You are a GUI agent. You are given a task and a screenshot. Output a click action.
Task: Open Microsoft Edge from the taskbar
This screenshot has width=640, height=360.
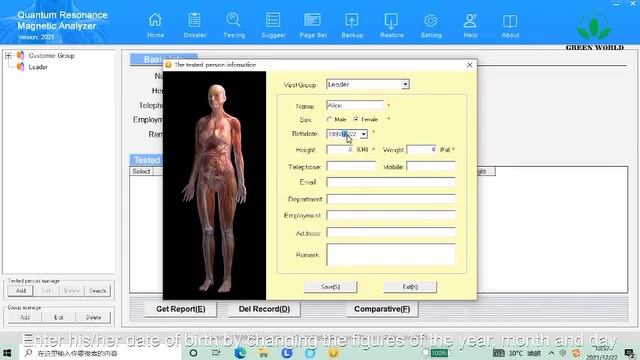pyautogui.click(x=240, y=353)
